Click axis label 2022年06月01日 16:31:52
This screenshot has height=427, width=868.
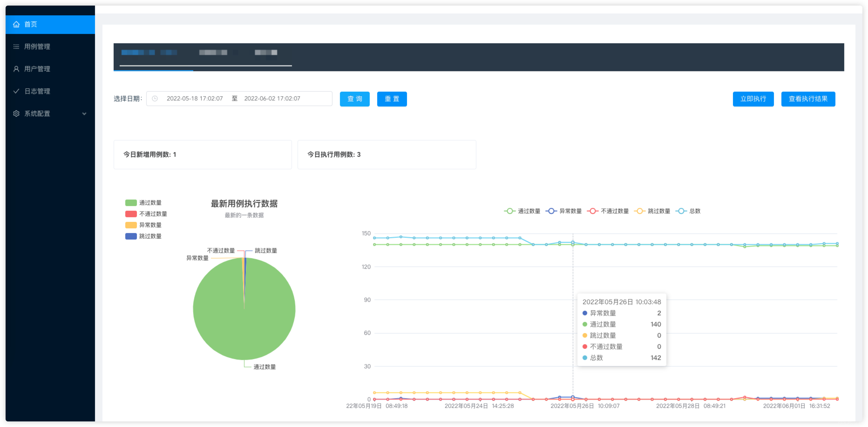click(x=797, y=406)
